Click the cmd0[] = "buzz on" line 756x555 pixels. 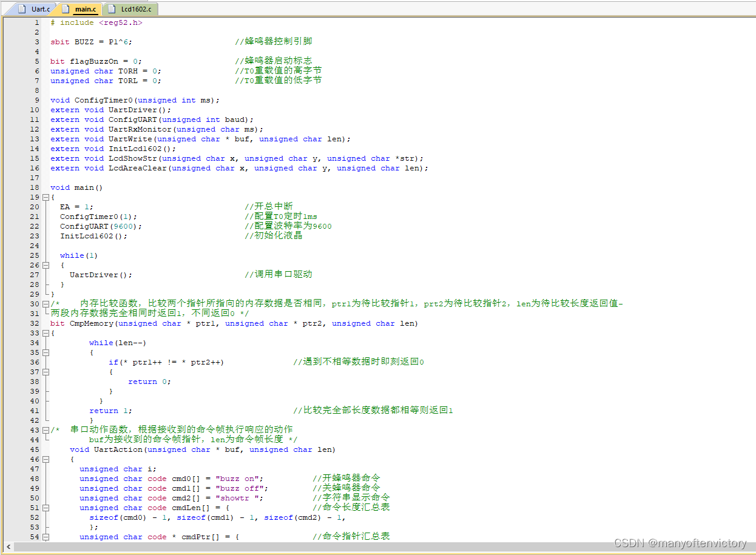pos(171,479)
